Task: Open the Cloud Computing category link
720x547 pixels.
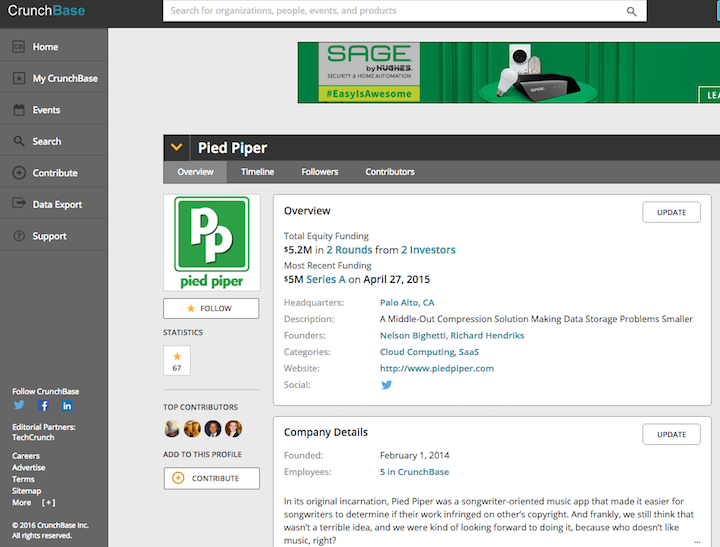Action: coord(417,352)
